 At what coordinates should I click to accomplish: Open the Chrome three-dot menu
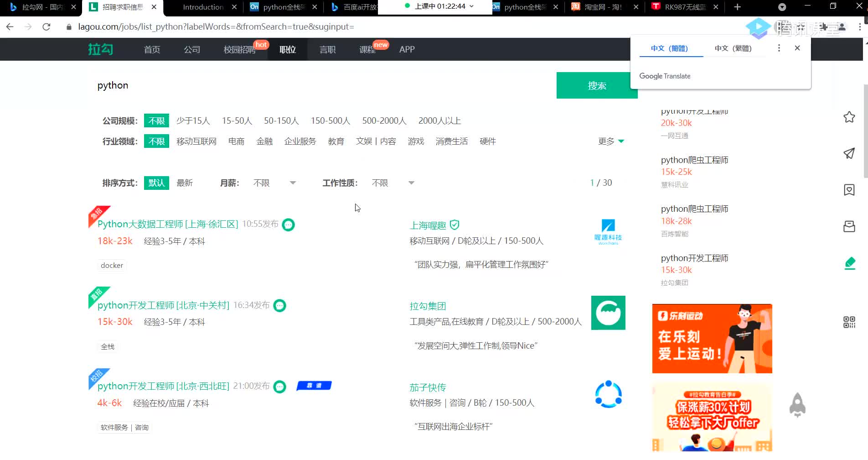860,27
